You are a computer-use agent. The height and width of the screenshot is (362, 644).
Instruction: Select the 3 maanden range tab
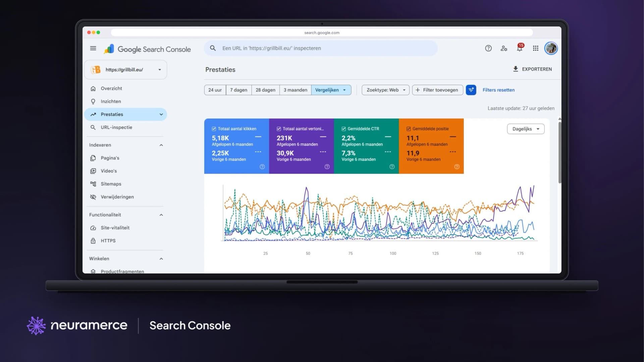click(295, 90)
